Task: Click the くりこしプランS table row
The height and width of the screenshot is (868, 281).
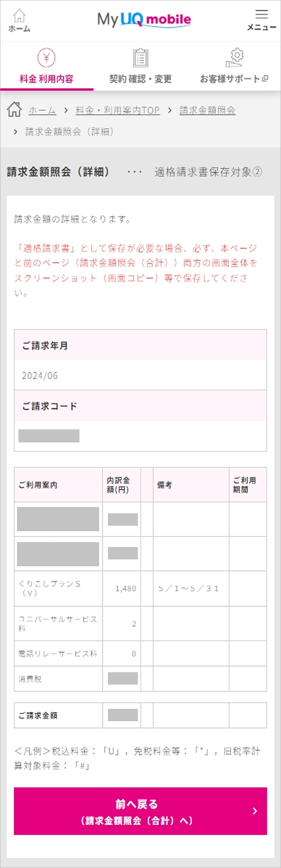Action: tap(140, 588)
